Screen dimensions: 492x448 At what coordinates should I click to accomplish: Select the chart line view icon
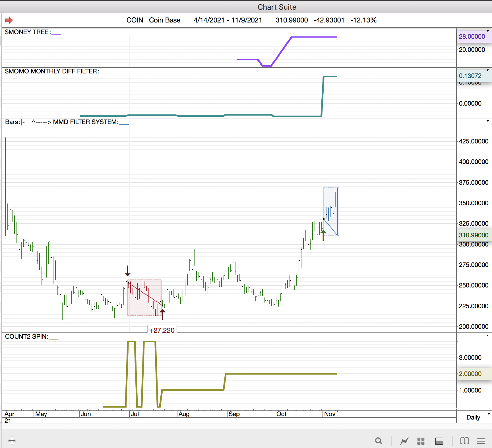[x=404, y=441]
